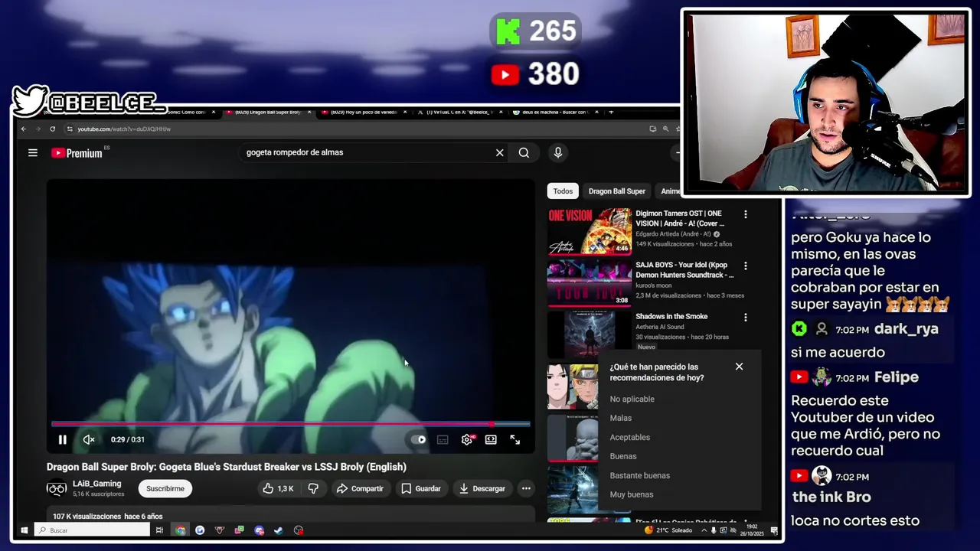Dislike the video with thumbs-down
The image size is (980, 551).
coord(313,488)
